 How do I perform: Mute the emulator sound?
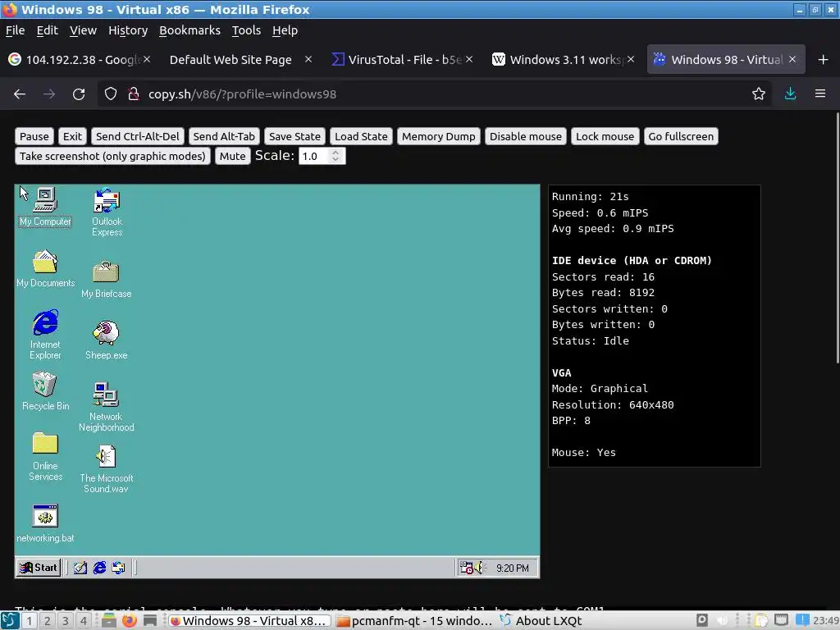point(232,157)
